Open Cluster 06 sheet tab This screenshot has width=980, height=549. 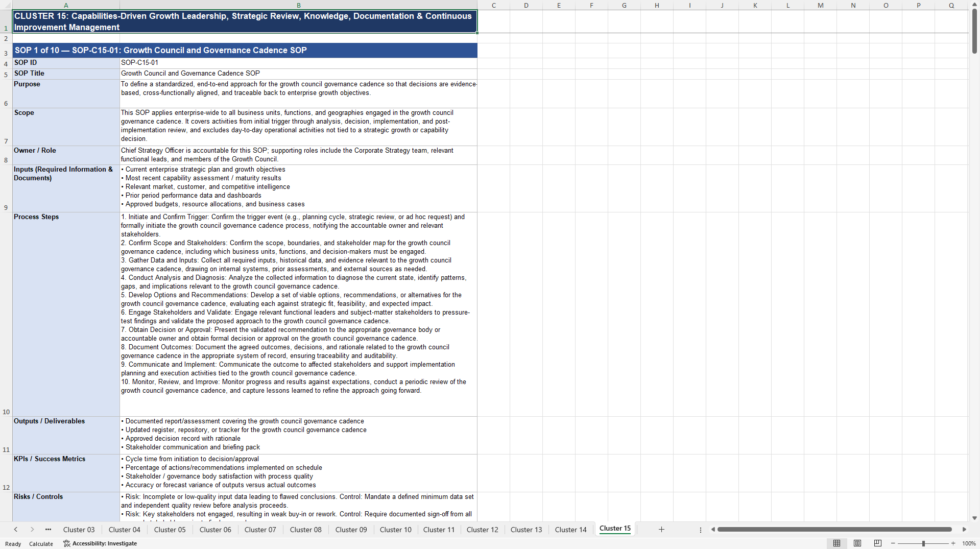coord(215,530)
